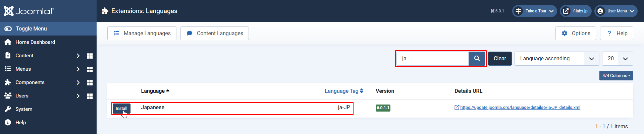The width and height of the screenshot is (644, 134).
Task: Expand the Menus menu chevron
Action: [78, 69]
